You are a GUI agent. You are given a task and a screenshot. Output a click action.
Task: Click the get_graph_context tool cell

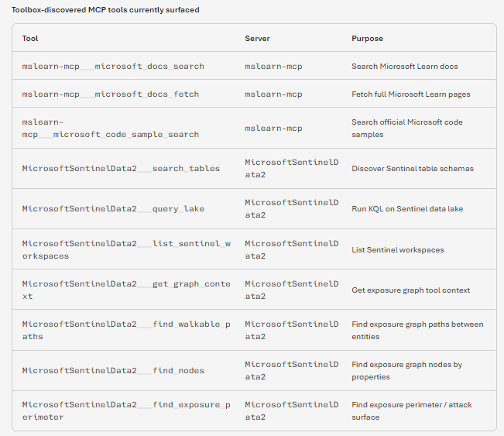click(126, 290)
